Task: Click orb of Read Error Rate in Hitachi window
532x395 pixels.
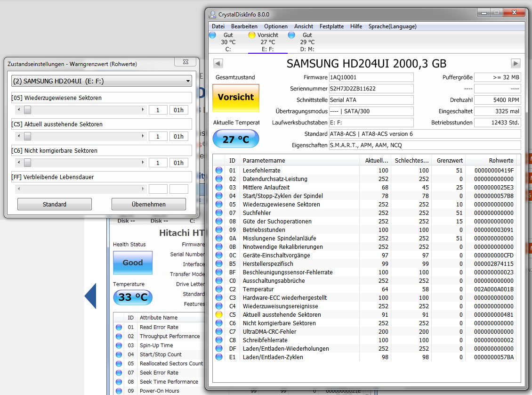Action: coord(119,327)
